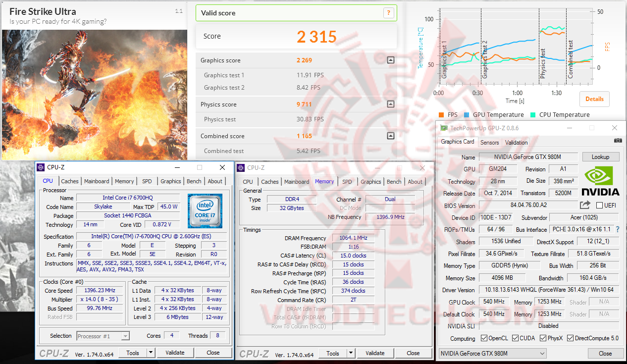The height and width of the screenshot is (364, 627).
Task: Click Close in left CPU-Z window
Action: [x=213, y=353]
